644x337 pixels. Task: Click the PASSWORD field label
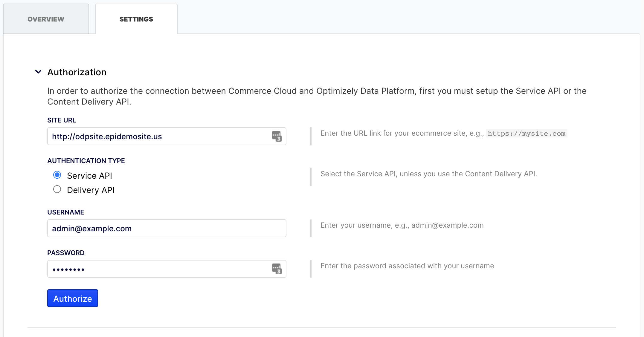click(66, 253)
